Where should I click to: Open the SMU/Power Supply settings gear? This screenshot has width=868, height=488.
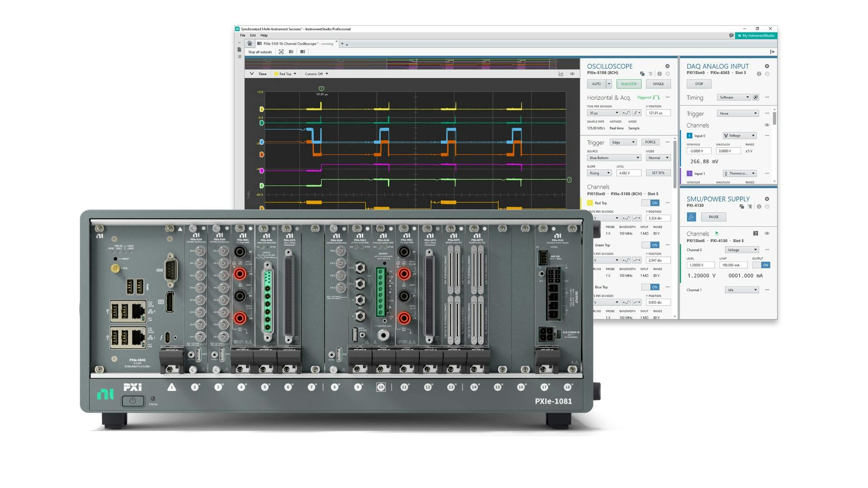coord(767,199)
